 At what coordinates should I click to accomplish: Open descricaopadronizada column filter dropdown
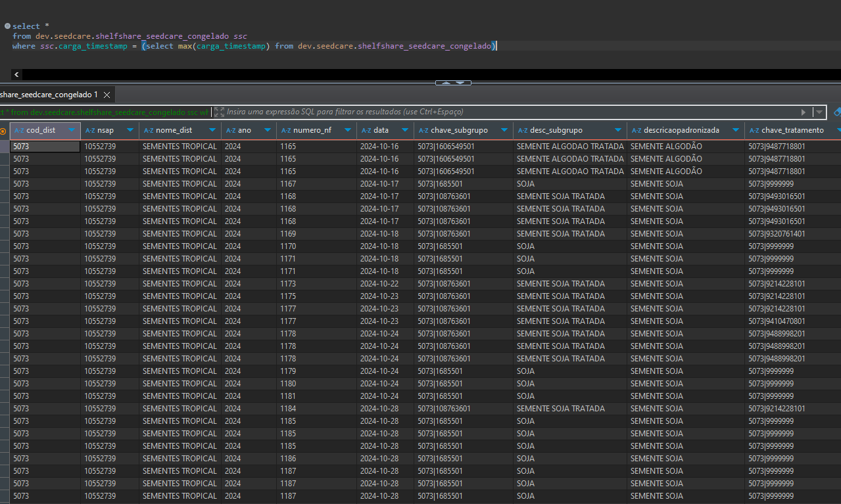pyautogui.click(x=736, y=131)
